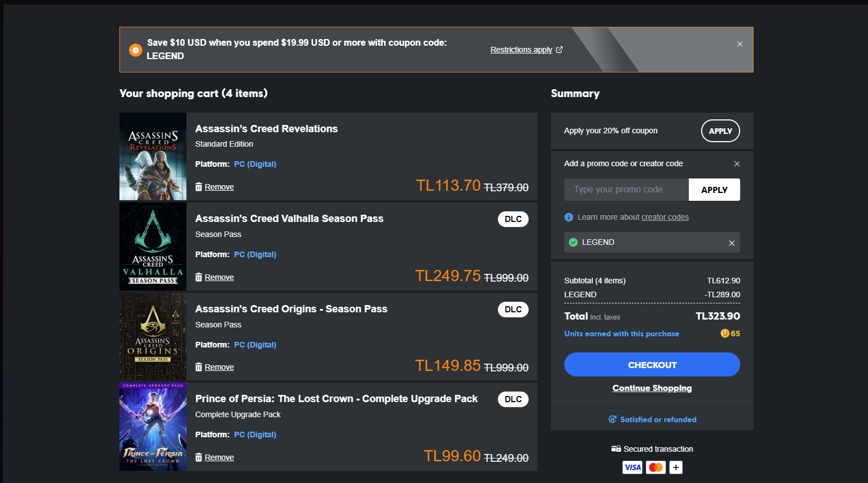
Task: Click the TL323.90 total amount
Action: tap(718, 316)
